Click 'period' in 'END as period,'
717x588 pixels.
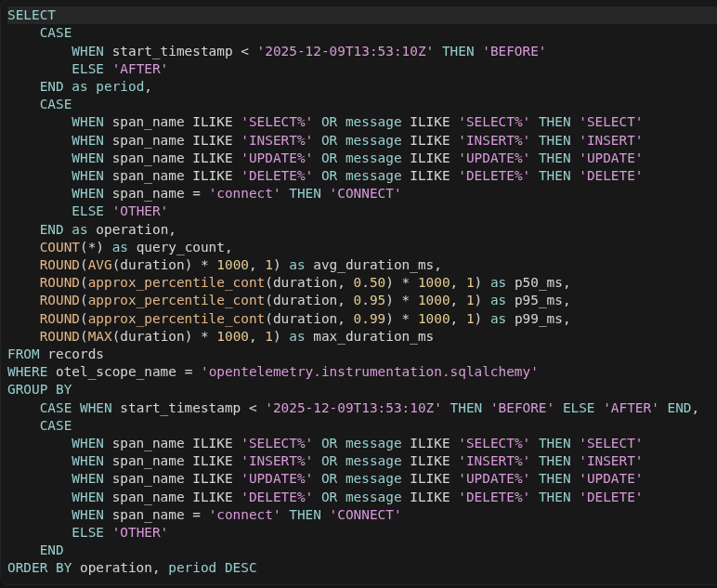point(120,87)
